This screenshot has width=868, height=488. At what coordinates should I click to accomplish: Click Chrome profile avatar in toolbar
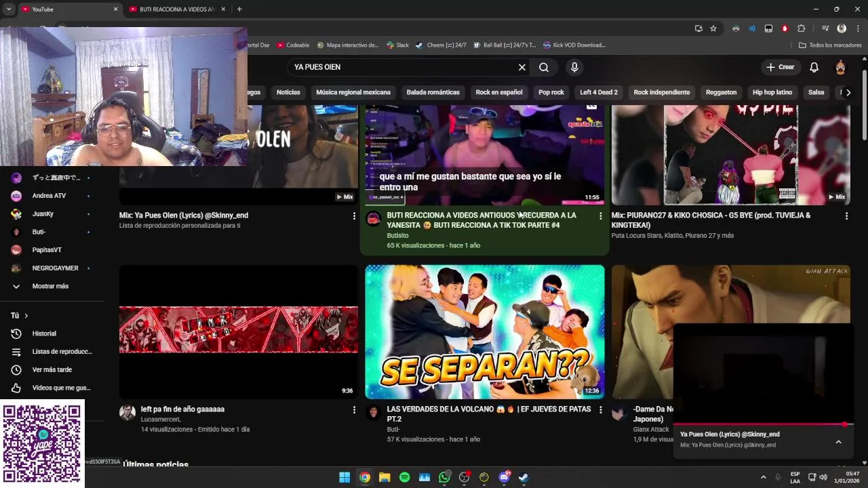[x=842, y=28]
